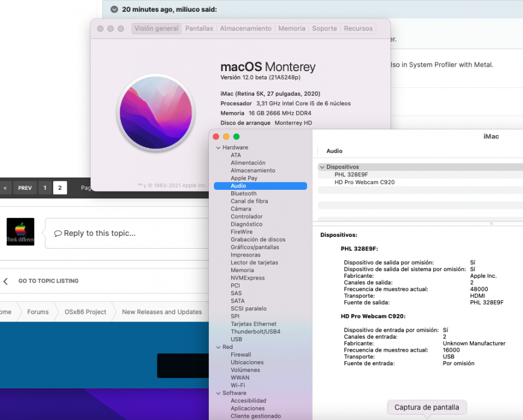Screen dimensions: 523x420
Task: Select Gráficos/pantallas in sidebar
Action: point(255,247)
